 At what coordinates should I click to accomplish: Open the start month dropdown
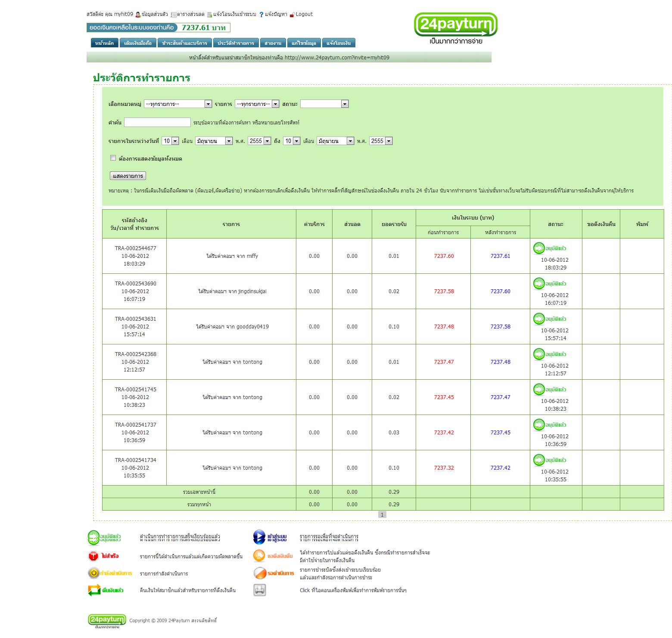[x=214, y=141]
